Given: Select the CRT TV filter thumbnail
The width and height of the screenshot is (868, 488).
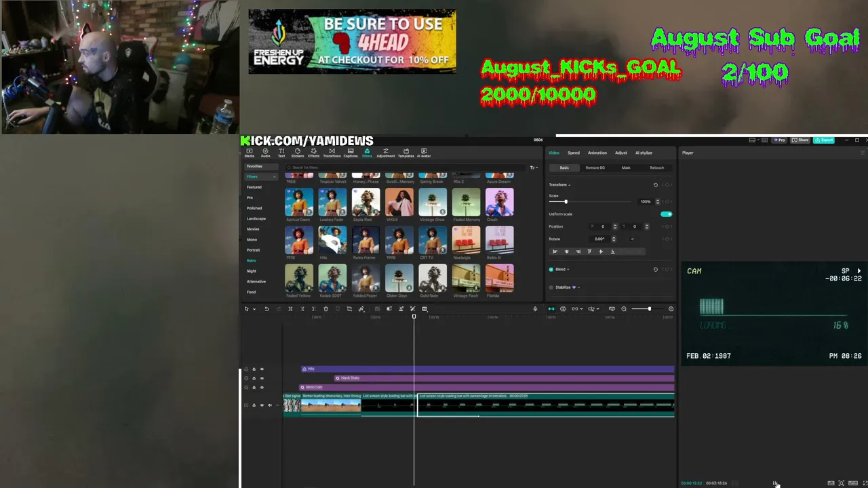Looking at the screenshot, I should point(433,241).
